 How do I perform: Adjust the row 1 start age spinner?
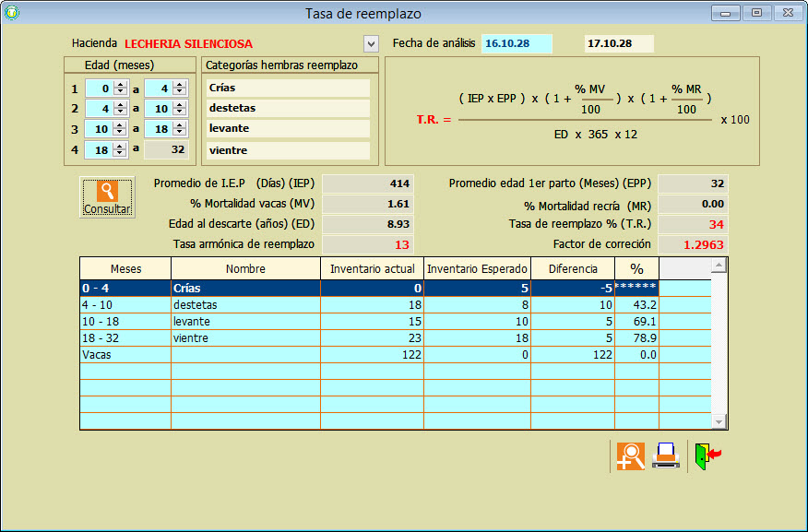tap(120, 89)
